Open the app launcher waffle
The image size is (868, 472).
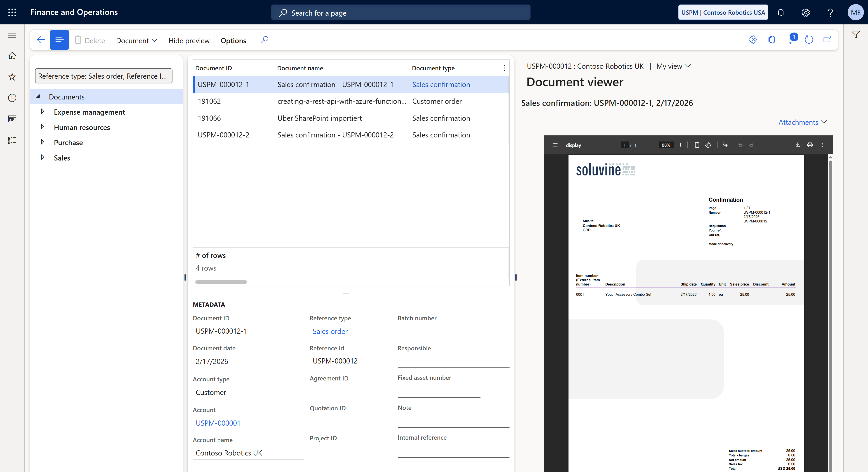(12, 12)
